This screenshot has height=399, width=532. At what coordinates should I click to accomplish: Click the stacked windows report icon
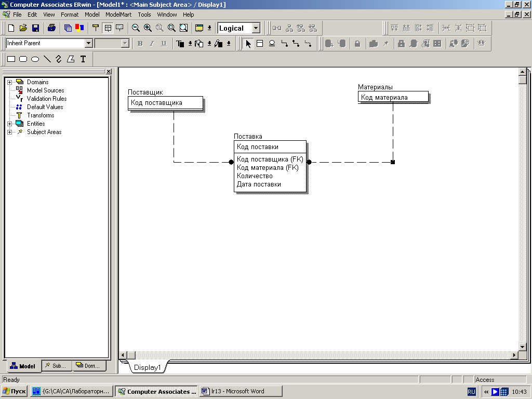(68, 28)
